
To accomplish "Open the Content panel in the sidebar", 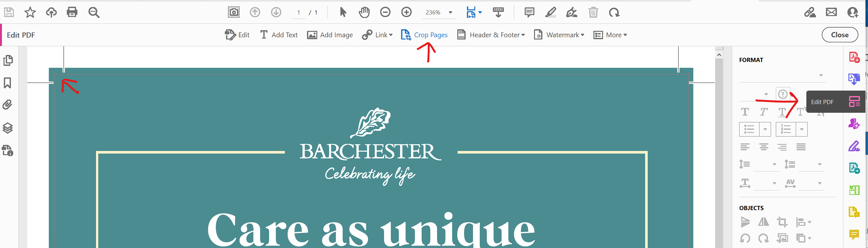I will click(7, 150).
